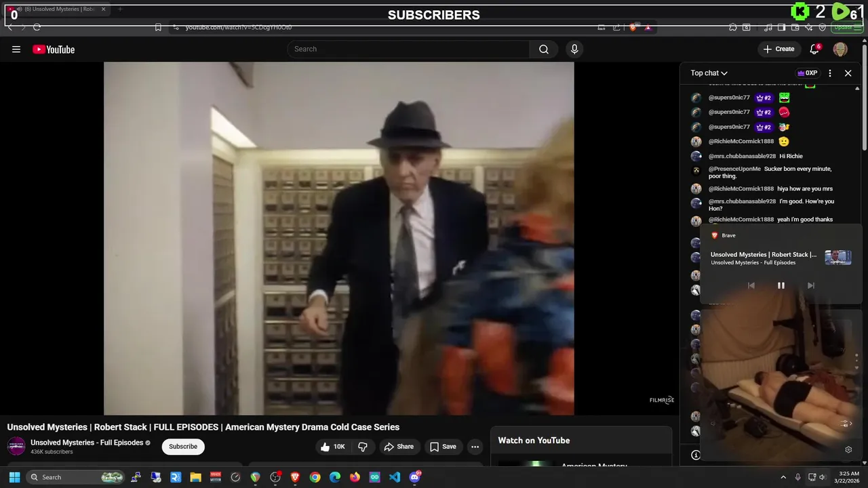868x488 pixels.
Task: Open the account avatar menu
Action: [840, 49]
